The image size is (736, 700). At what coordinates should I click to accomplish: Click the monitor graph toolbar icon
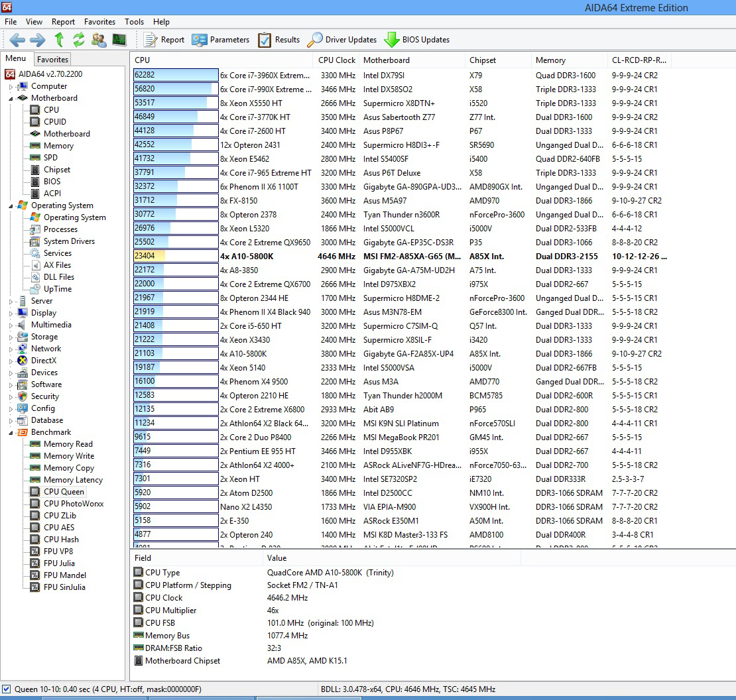point(119,40)
